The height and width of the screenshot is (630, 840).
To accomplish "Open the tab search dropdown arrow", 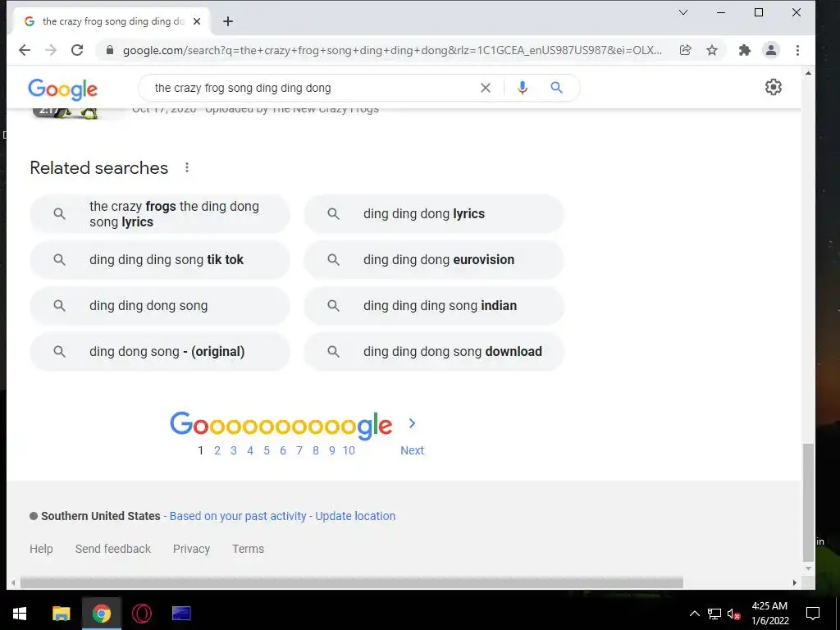I will point(683,12).
